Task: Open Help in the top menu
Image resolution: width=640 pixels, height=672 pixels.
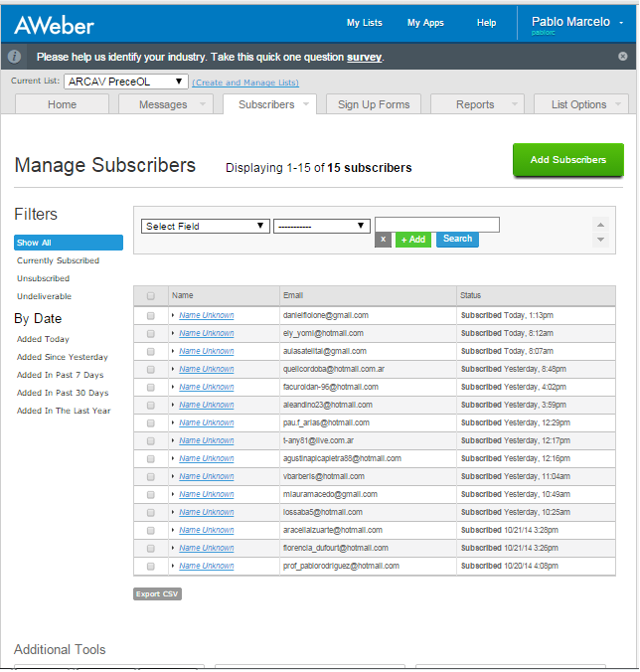Action: tap(486, 23)
